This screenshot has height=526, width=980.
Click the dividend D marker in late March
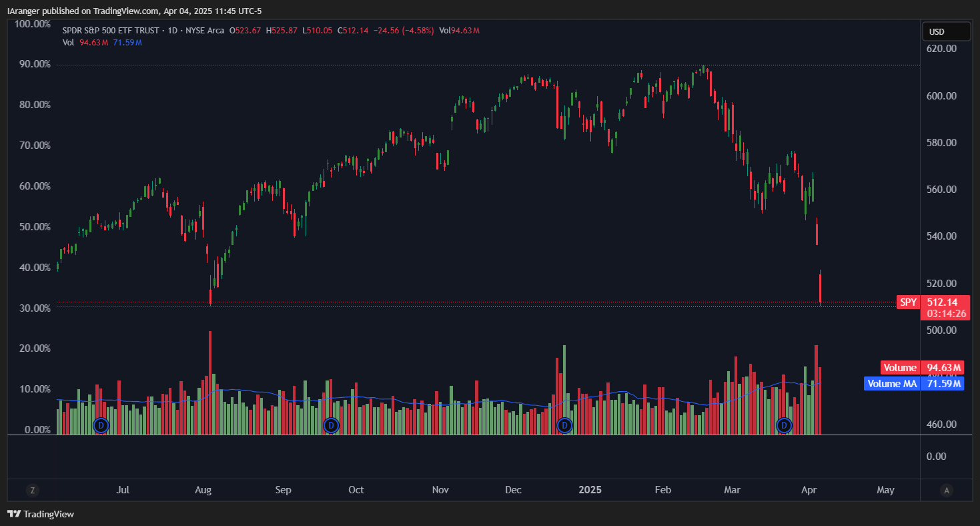point(785,425)
